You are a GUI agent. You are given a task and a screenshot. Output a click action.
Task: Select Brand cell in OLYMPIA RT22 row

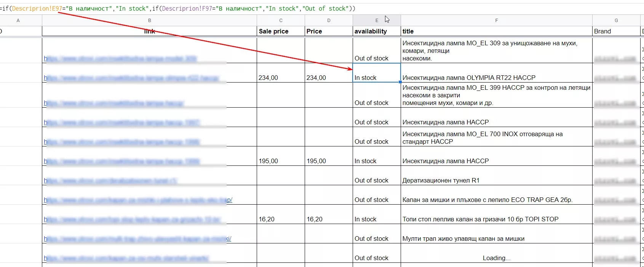[x=616, y=73]
